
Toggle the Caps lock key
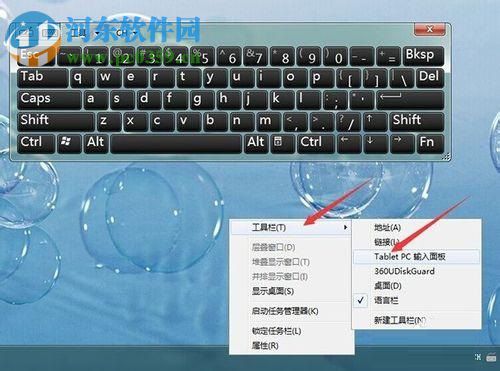(49, 100)
